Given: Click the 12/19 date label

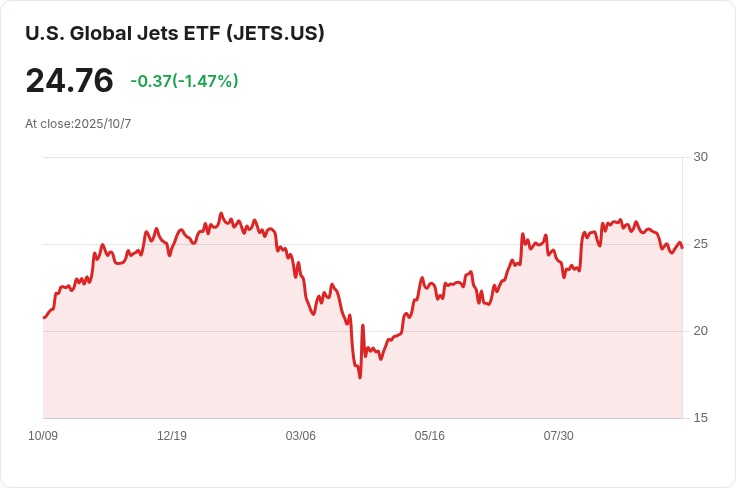Looking at the screenshot, I should pos(172,436).
